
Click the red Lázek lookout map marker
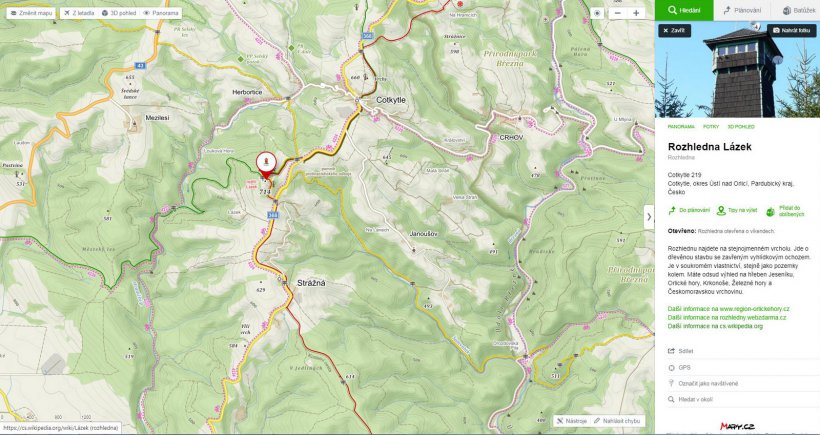point(267,165)
